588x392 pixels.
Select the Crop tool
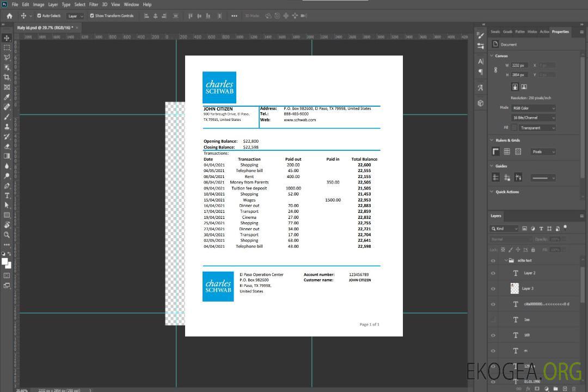click(x=7, y=77)
